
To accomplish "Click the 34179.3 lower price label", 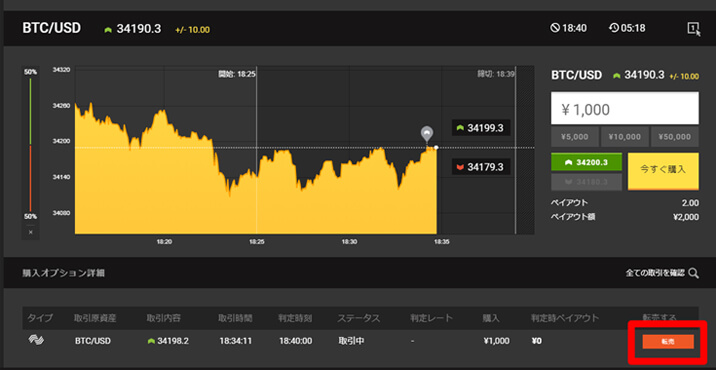I will point(481,167).
